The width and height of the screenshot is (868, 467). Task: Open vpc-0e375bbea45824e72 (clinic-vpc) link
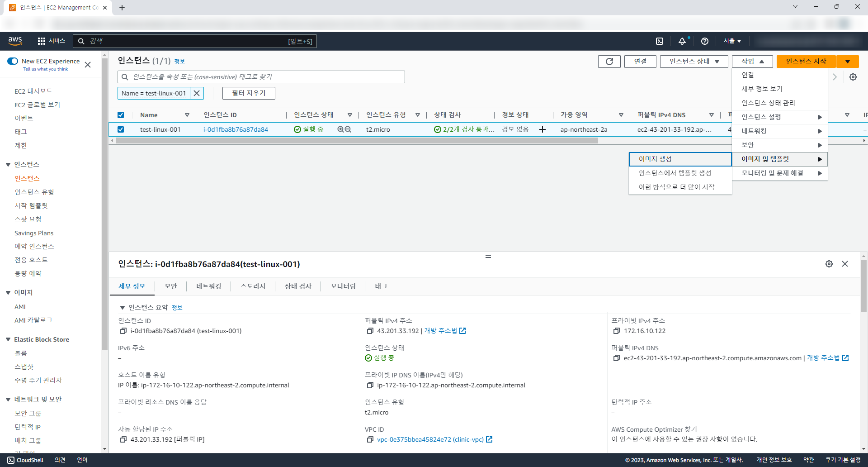click(430, 439)
